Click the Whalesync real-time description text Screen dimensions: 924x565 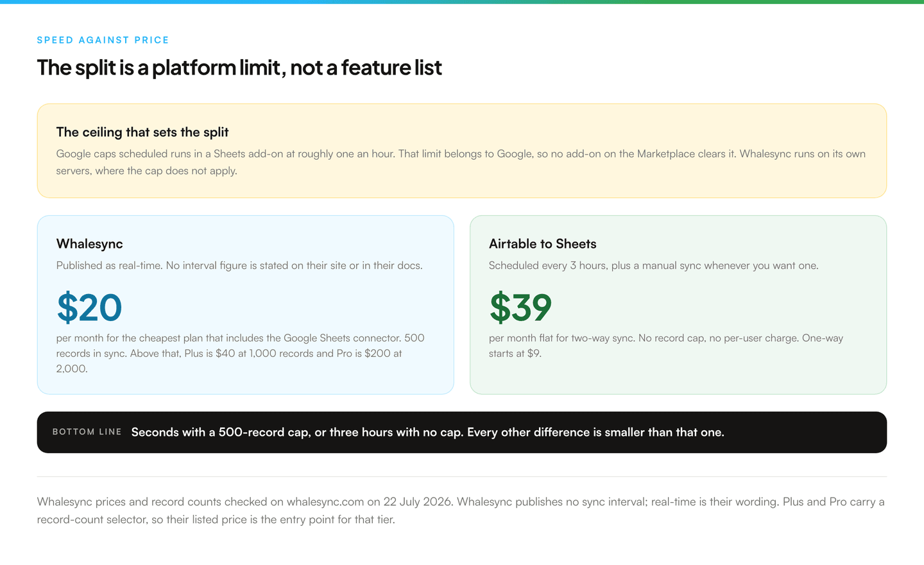pos(239,266)
